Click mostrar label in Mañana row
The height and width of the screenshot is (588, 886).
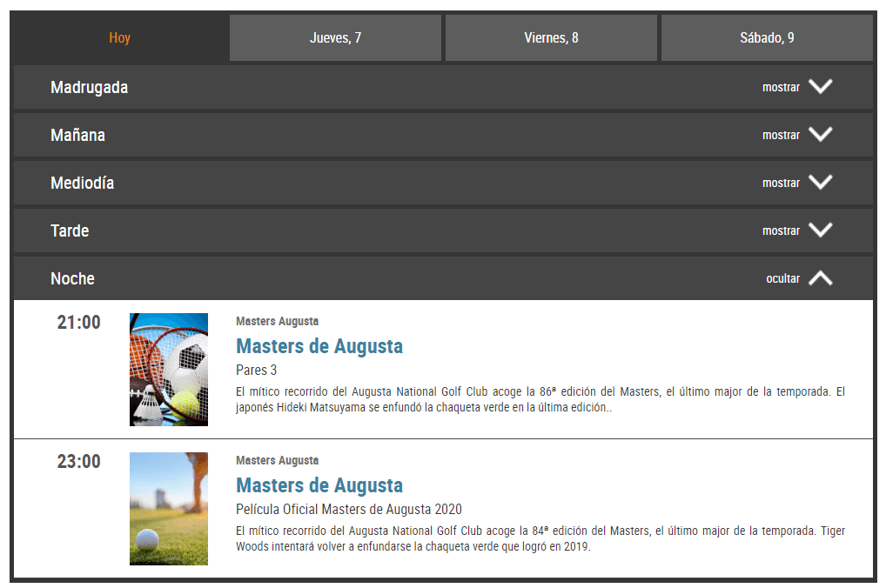[781, 136]
